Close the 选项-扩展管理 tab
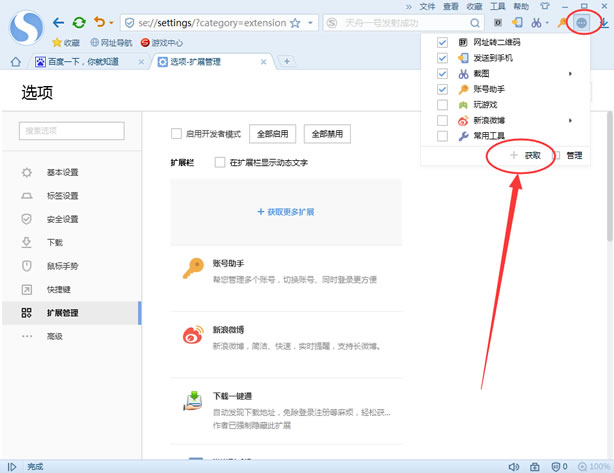 (x=264, y=62)
